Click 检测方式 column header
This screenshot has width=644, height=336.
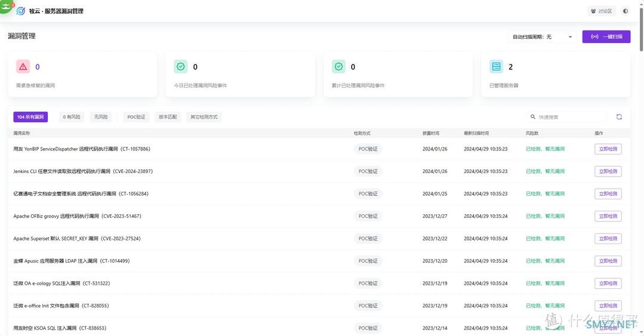362,133
